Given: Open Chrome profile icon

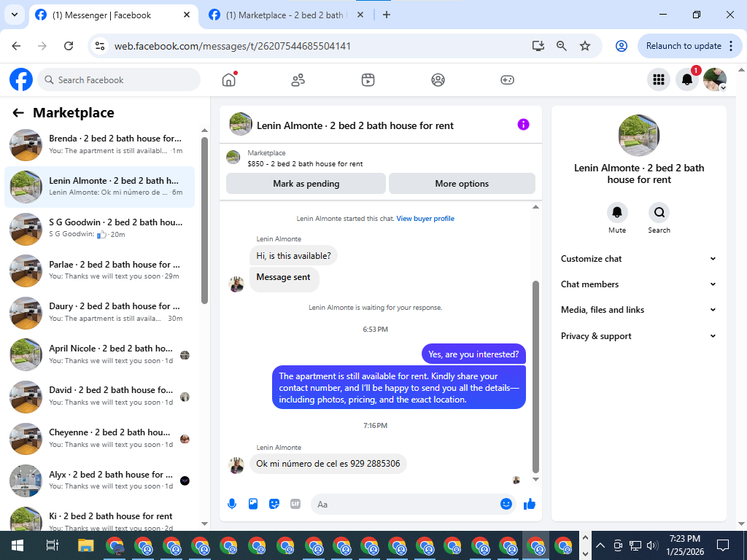Looking at the screenshot, I should click(622, 46).
